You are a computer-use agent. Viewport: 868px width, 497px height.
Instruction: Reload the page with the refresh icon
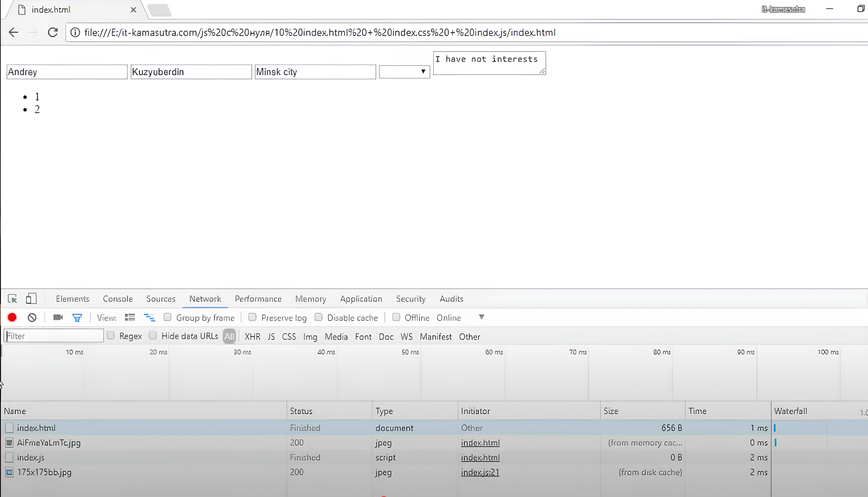click(x=53, y=32)
